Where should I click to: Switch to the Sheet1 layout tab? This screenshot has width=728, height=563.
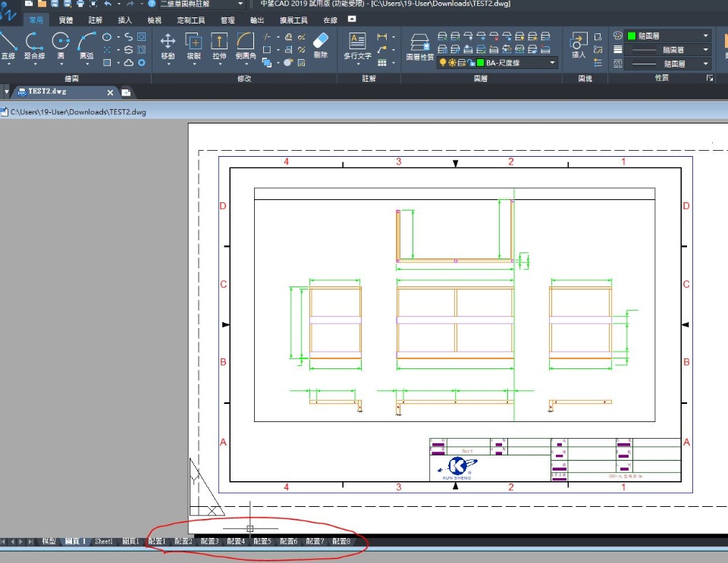pos(104,541)
